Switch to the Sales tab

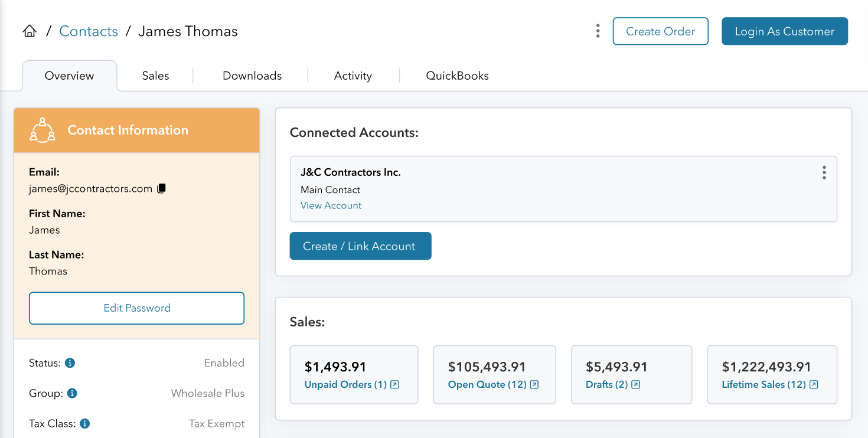click(155, 76)
